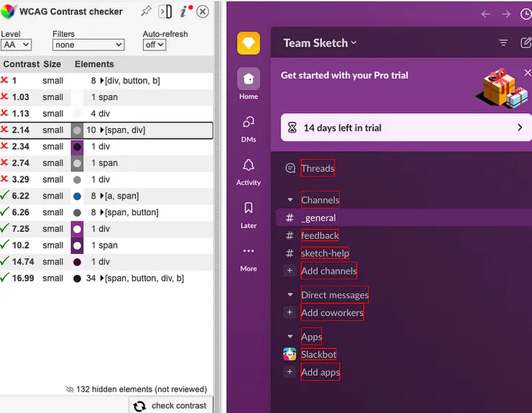This screenshot has width=532, height=413.
Task: Open the sketch-help channel
Action: tap(325, 253)
